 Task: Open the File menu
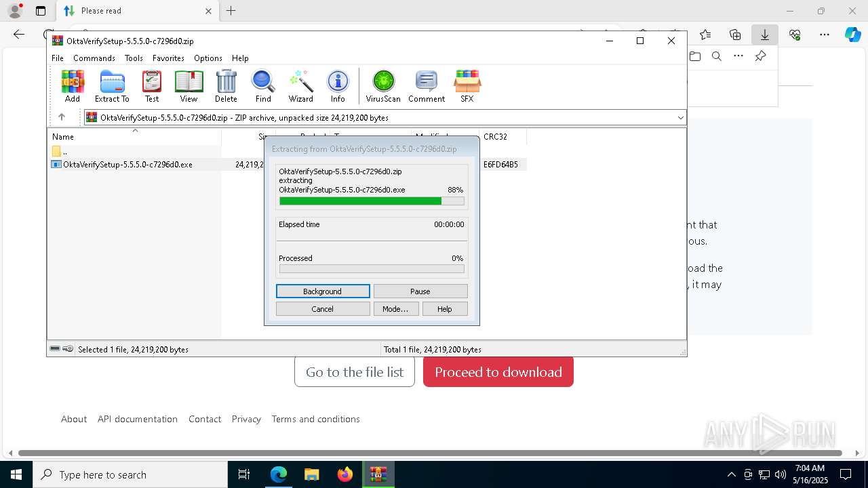tap(58, 58)
